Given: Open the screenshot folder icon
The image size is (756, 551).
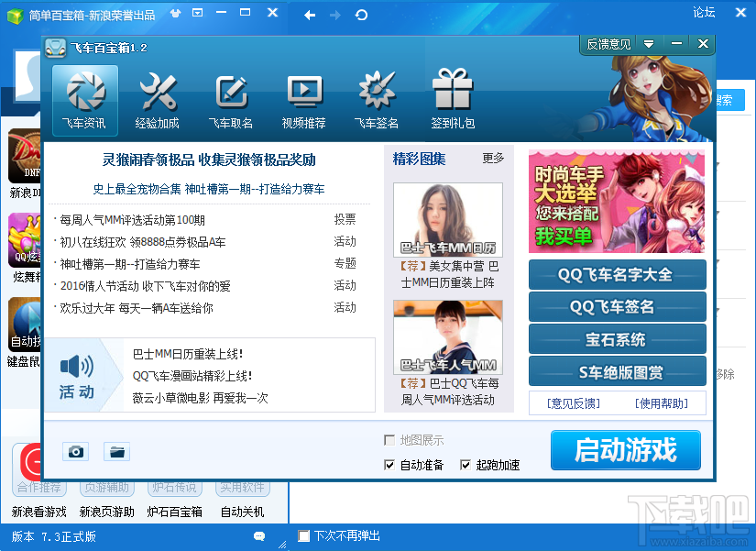Looking at the screenshot, I should tap(116, 452).
